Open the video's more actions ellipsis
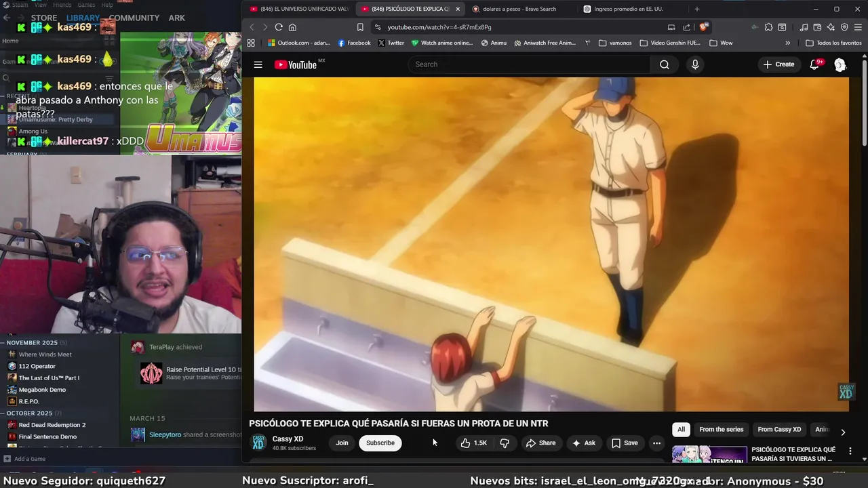The width and height of the screenshot is (868, 488). tap(656, 443)
